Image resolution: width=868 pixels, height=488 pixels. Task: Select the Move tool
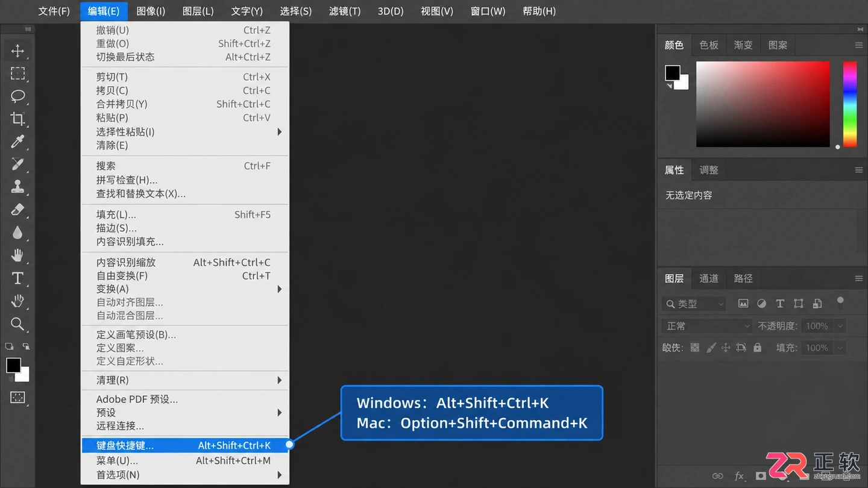coord(17,51)
